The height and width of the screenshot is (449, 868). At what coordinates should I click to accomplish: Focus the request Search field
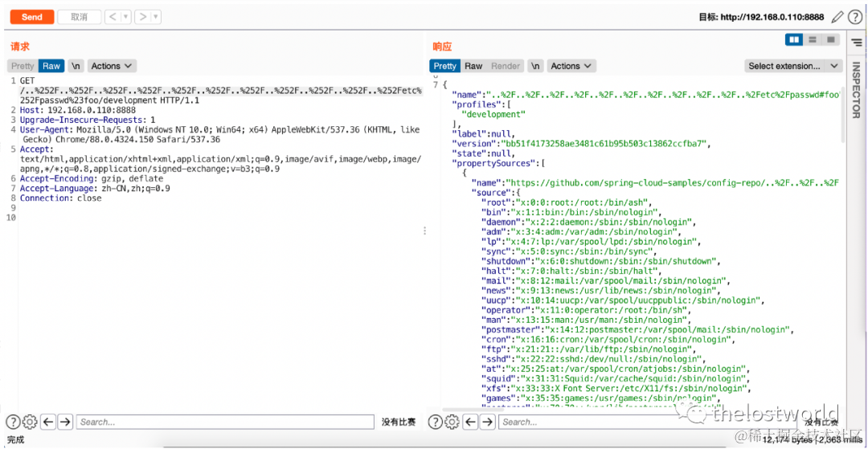(225, 422)
